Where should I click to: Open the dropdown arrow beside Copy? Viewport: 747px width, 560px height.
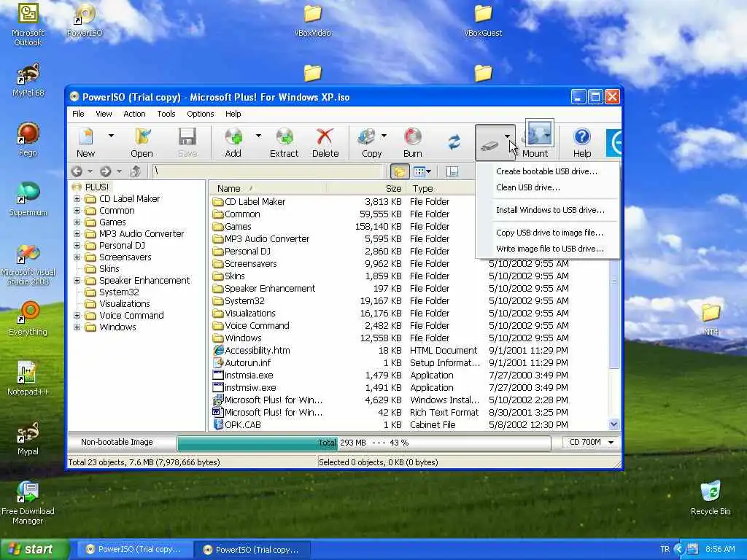(384, 136)
